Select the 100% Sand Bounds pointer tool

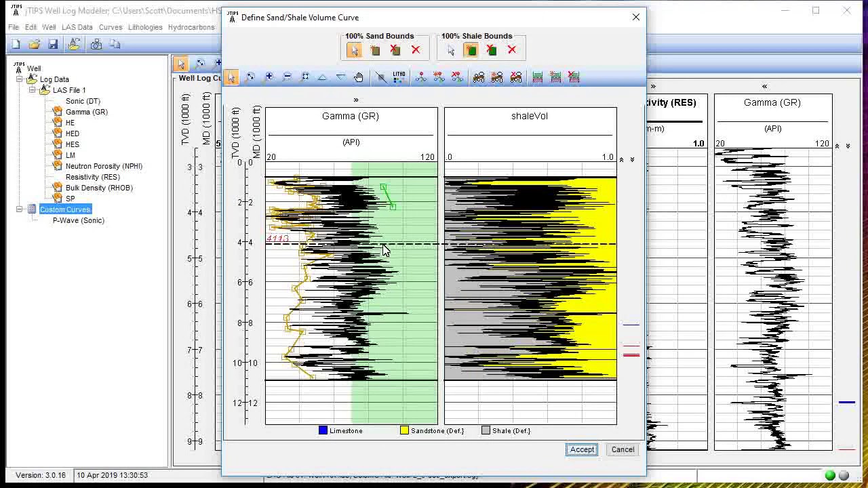click(x=354, y=50)
